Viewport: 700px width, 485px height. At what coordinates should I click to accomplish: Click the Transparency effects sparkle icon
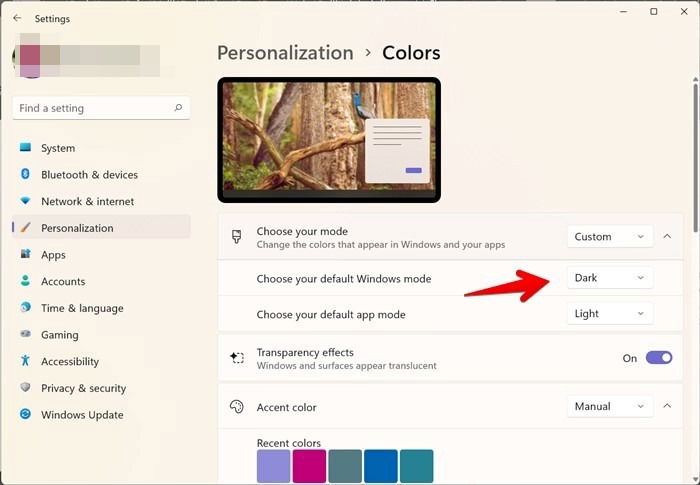(237, 357)
